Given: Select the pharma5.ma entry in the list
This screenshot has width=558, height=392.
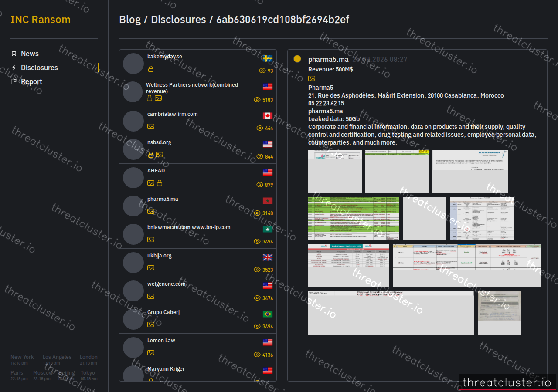Looking at the screenshot, I should [x=198, y=206].
